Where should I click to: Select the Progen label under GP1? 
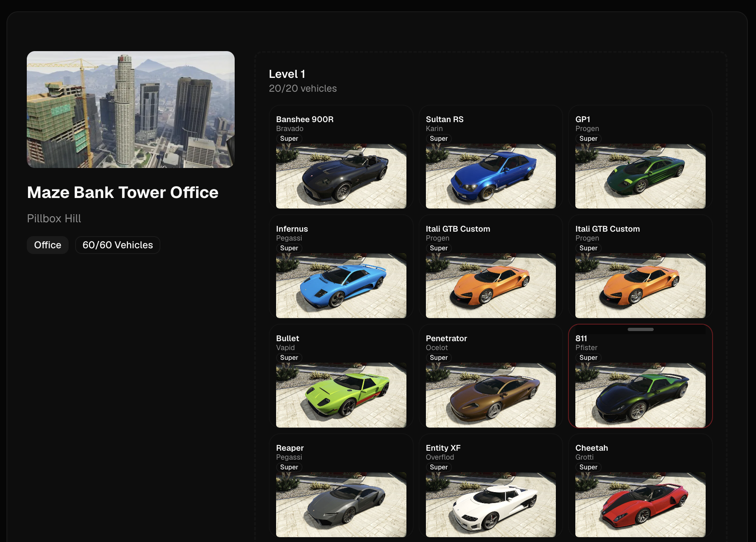pyautogui.click(x=587, y=129)
